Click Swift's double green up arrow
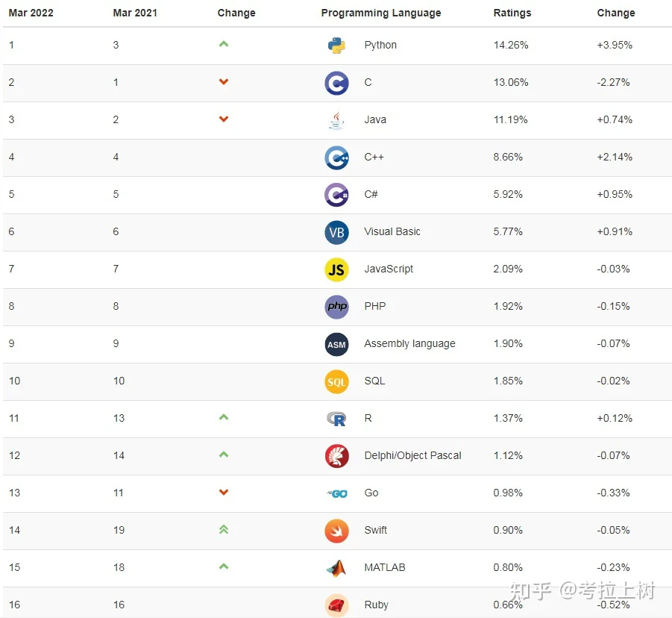Screen dimensions: 672x618 pos(224,530)
